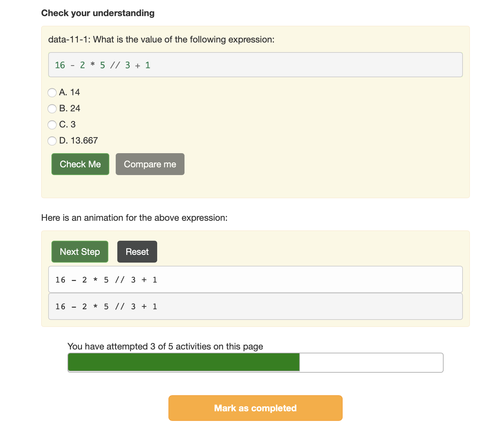The height and width of the screenshot is (428, 504).
Task: Advance animation with Next Step
Action: point(80,252)
